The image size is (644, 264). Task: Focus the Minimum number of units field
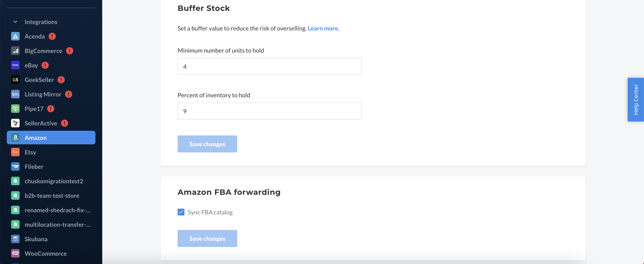point(269,66)
